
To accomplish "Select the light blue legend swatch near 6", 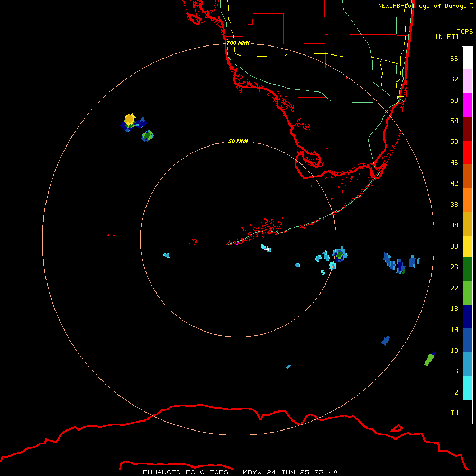I will (467, 364).
